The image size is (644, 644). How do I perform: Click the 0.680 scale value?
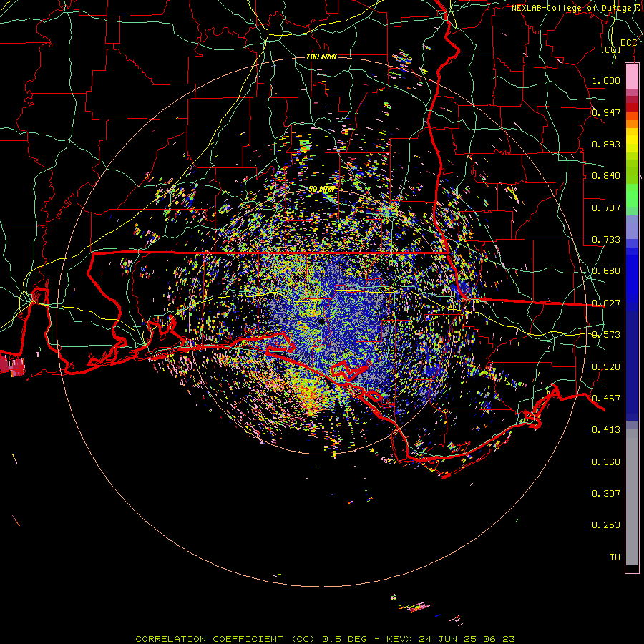(x=606, y=271)
